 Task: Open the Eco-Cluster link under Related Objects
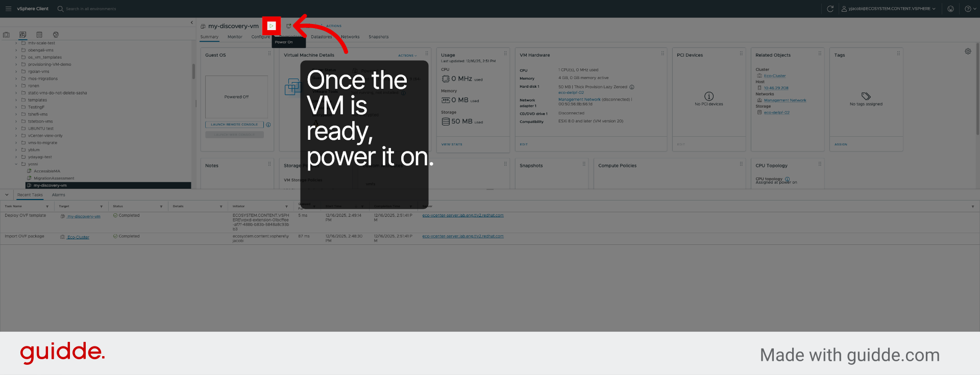(775, 76)
